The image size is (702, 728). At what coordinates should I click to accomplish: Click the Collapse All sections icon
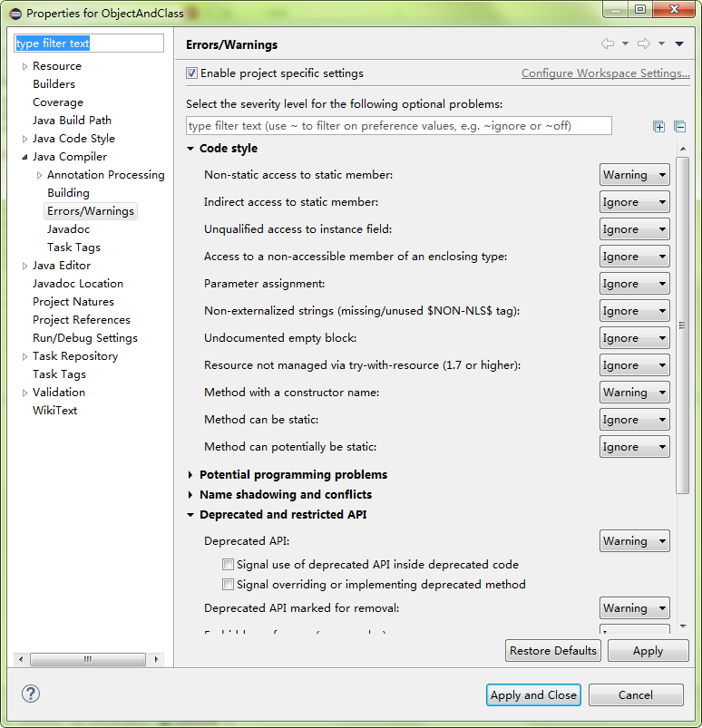pos(679,126)
